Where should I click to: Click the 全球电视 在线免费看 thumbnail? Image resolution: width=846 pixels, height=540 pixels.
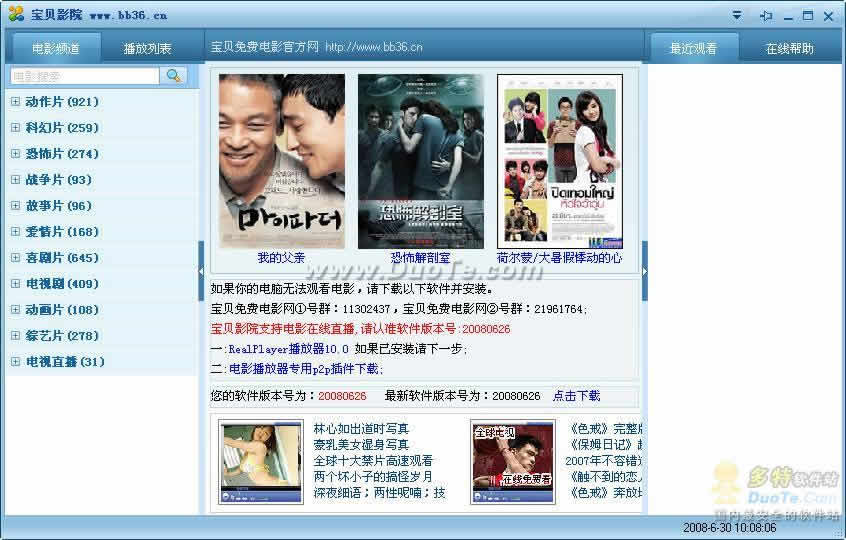[x=513, y=462]
